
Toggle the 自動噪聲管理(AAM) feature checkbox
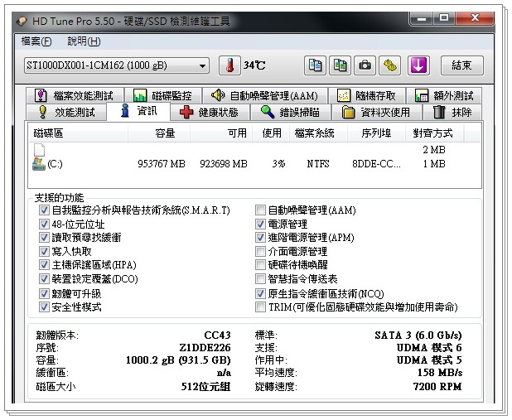click(x=260, y=210)
